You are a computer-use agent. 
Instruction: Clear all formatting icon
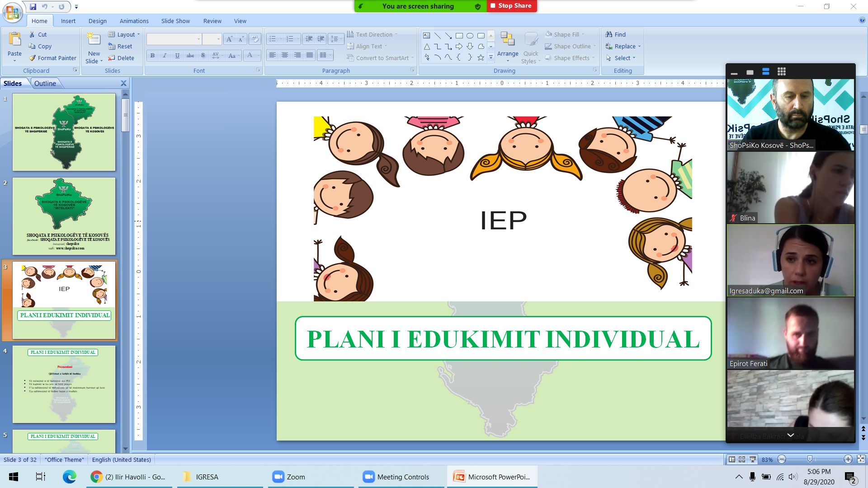[x=255, y=39]
